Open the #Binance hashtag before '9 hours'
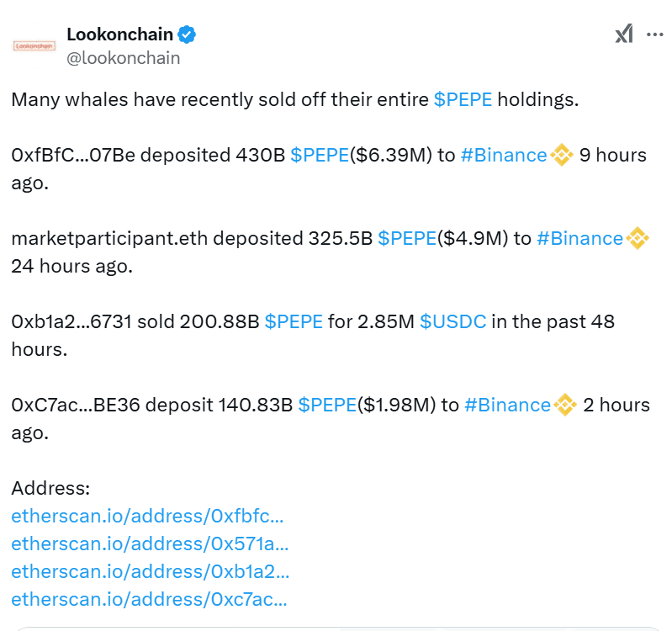 pyautogui.click(x=504, y=155)
